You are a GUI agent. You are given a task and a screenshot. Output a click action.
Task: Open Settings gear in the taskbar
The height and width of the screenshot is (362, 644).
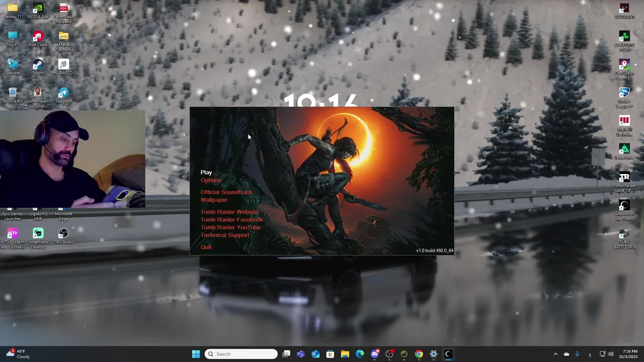click(433, 354)
